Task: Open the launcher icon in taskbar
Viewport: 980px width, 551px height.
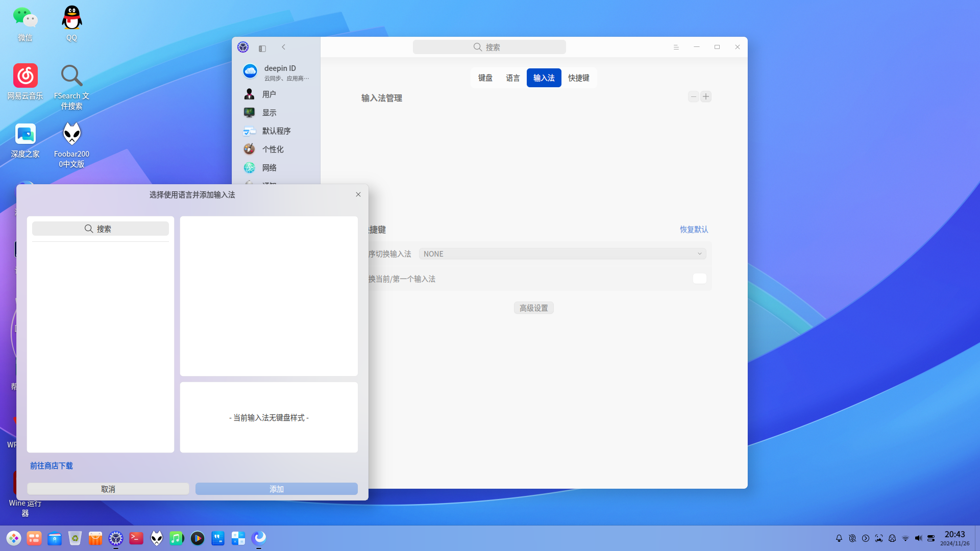Action: 14,538
